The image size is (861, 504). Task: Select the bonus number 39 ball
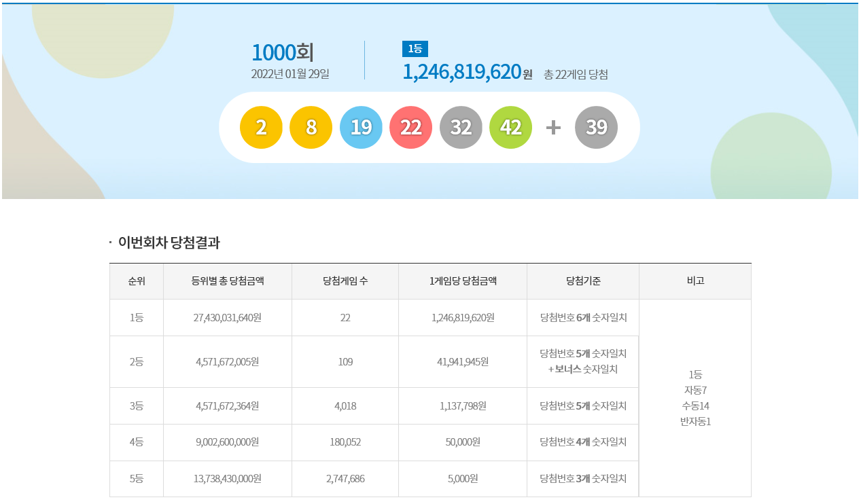pyautogui.click(x=596, y=127)
